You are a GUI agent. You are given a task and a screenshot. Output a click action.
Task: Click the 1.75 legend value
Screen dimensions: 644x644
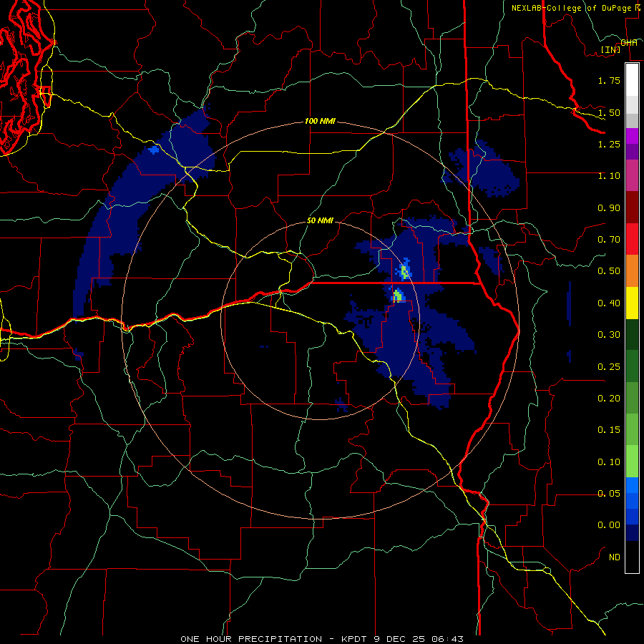[x=609, y=80]
